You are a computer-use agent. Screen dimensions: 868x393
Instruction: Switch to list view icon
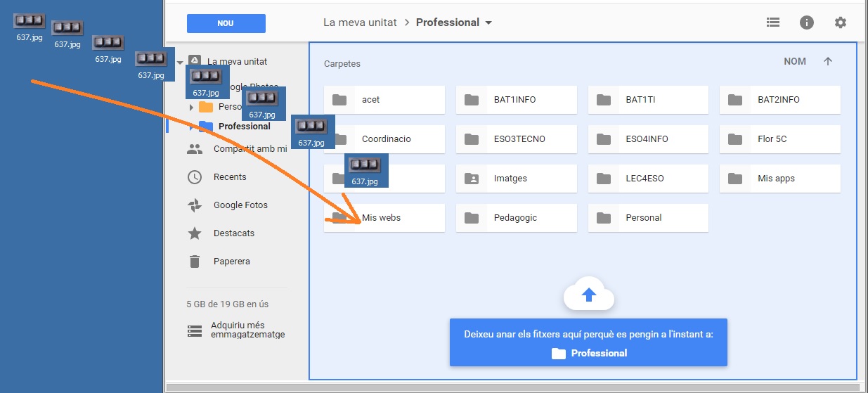(x=773, y=22)
